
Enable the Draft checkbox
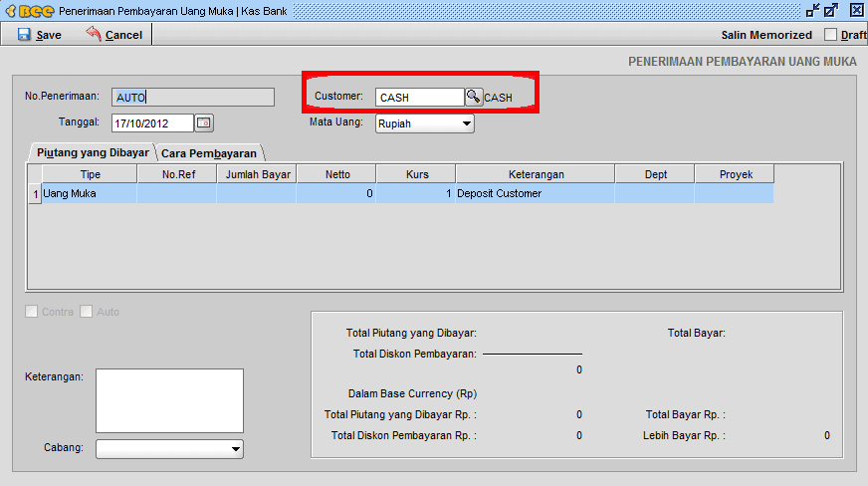point(831,35)
